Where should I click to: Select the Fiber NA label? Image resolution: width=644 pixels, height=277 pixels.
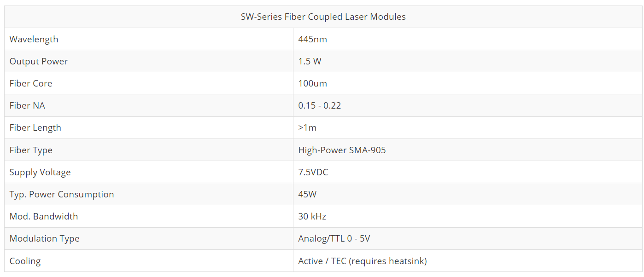click(x=27, y=105)
